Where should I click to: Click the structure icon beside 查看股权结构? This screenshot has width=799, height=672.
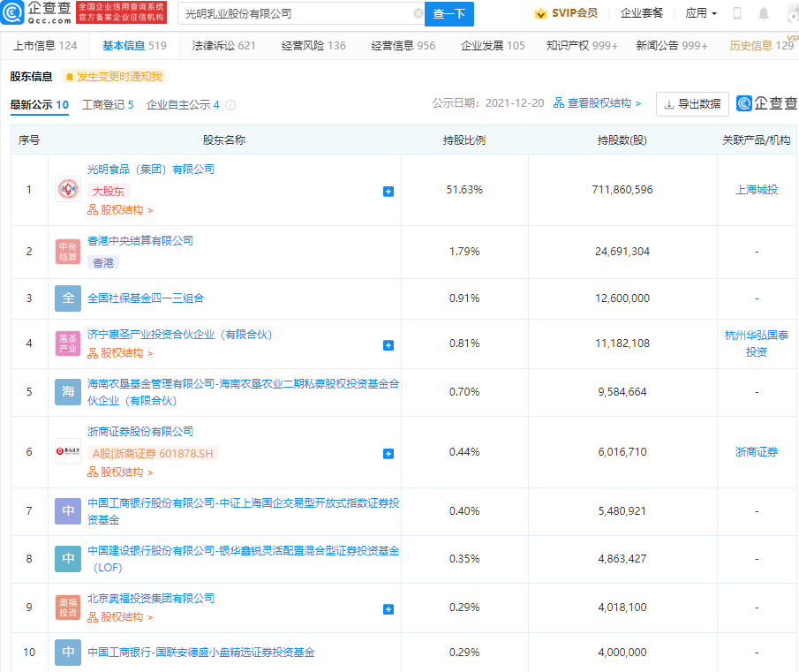pyautogui.click(x=557, y=103)
